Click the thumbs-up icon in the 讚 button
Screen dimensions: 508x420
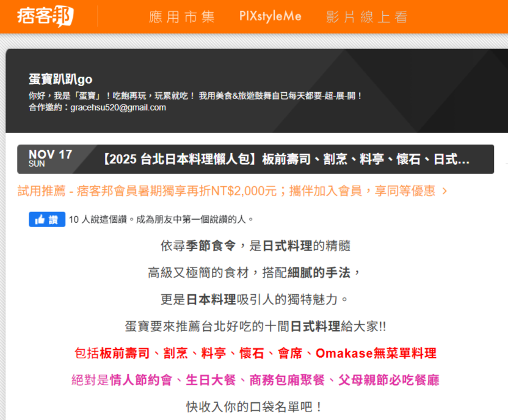[x=40, y=220]
